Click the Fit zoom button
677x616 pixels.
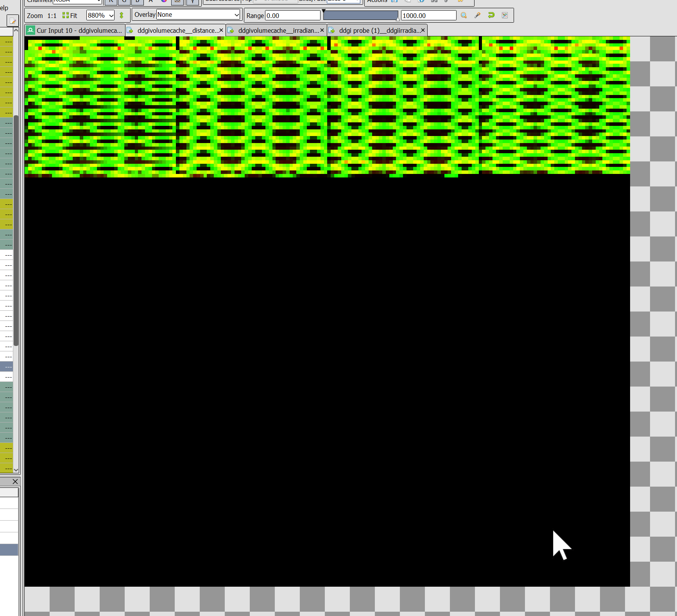(x=70, y=16)
